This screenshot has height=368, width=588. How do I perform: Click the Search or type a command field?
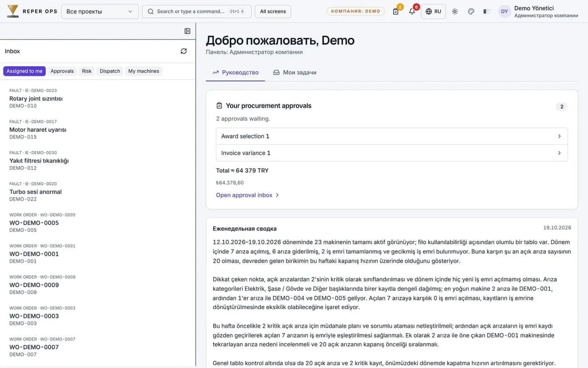click(x=197, y=11)
